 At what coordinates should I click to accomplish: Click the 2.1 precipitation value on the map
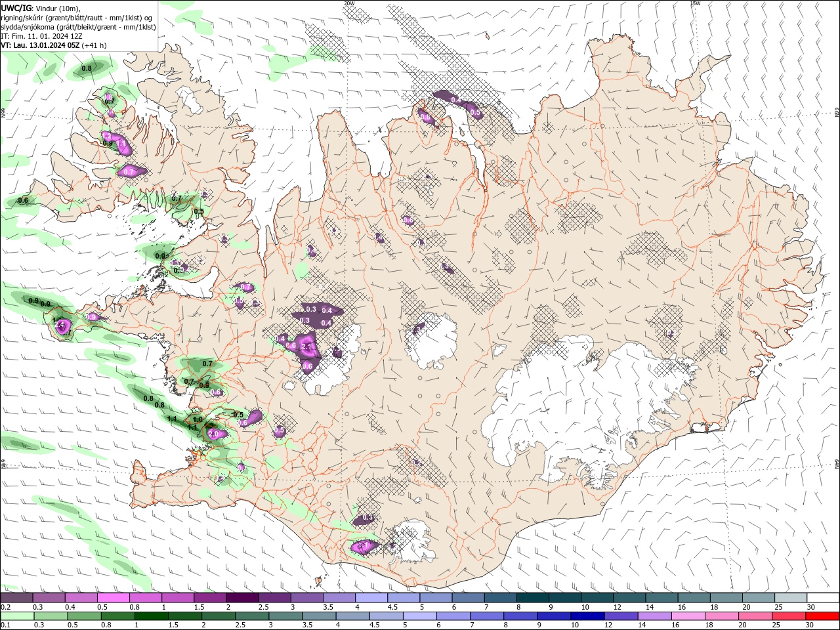[x=306, y=346]
